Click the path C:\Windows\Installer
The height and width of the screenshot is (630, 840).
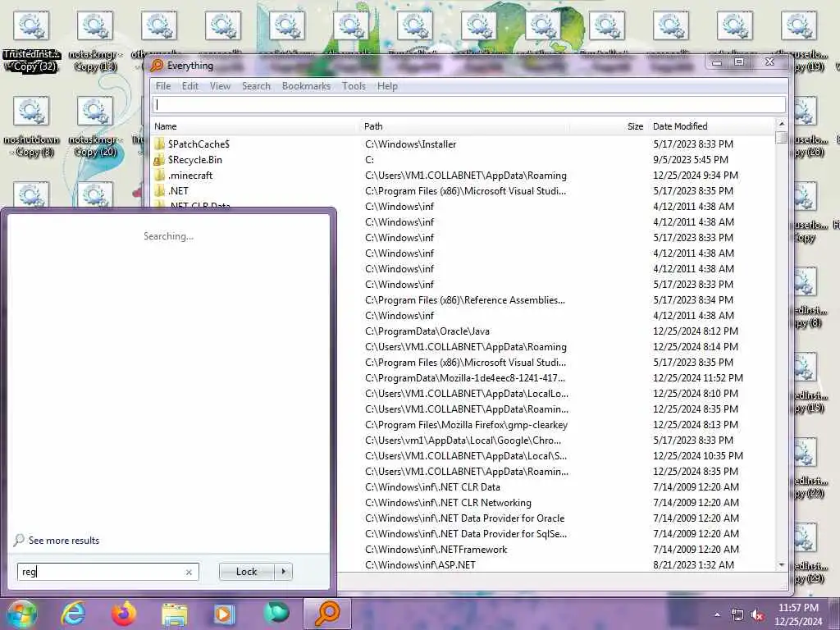[x=410, y=144]
